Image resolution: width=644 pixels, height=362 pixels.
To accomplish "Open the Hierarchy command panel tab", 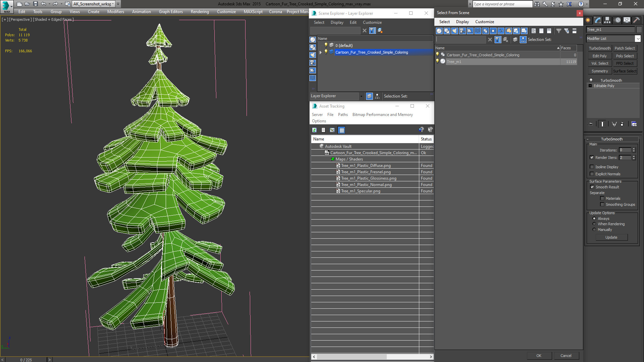I will 607,20.
